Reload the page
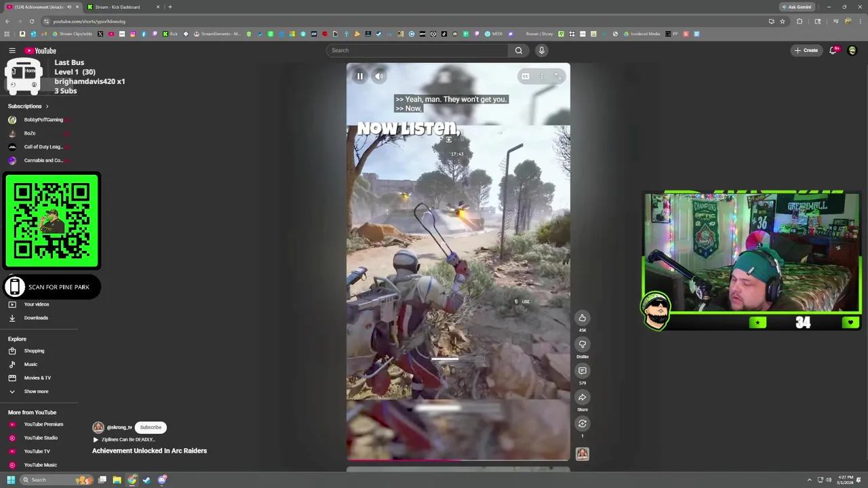The width and height of the screenshot is (868, 488). pyautogui.click(x=31, y=22)
